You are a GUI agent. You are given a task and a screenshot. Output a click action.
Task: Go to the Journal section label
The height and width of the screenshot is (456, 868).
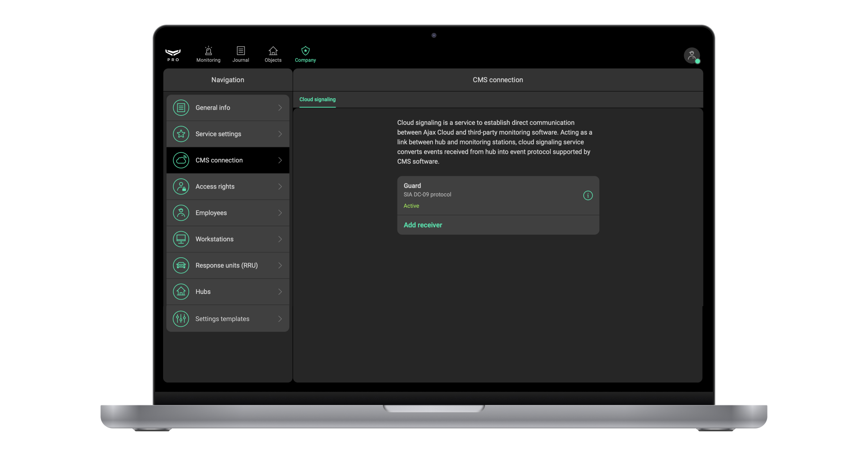coord(241,60)
